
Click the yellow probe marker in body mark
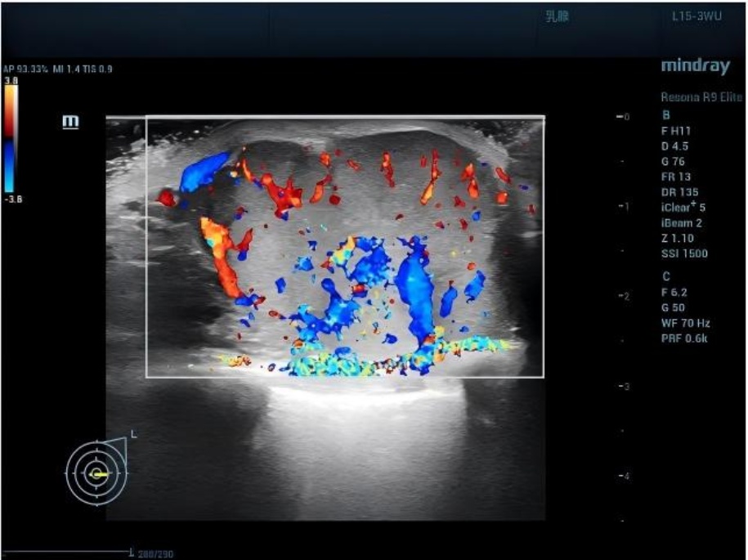point(100,473)
